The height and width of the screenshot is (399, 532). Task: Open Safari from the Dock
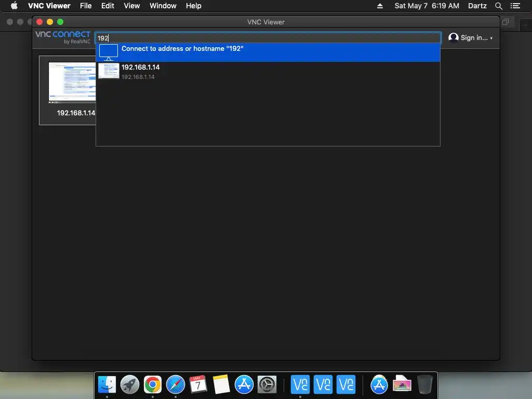pos(176,384)
